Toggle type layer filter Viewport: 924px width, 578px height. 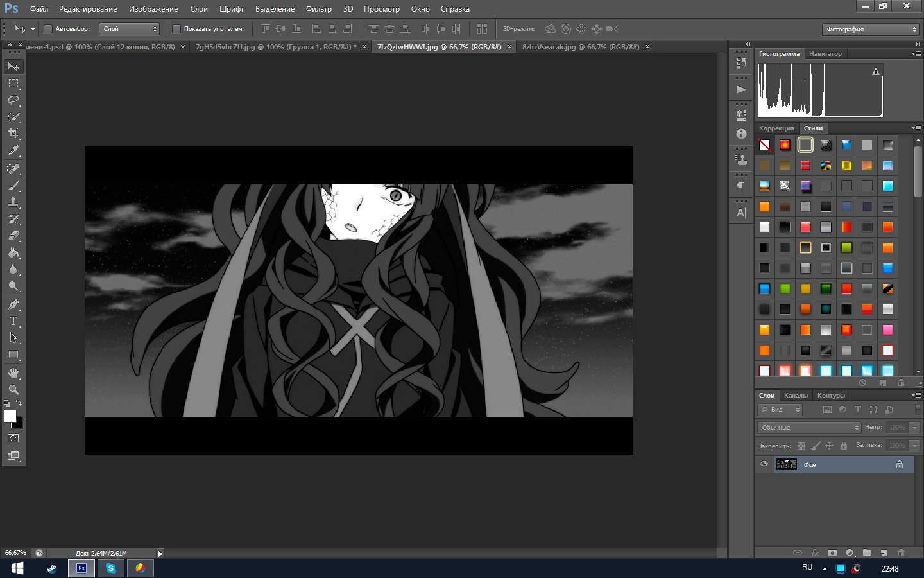click(858, 410)
